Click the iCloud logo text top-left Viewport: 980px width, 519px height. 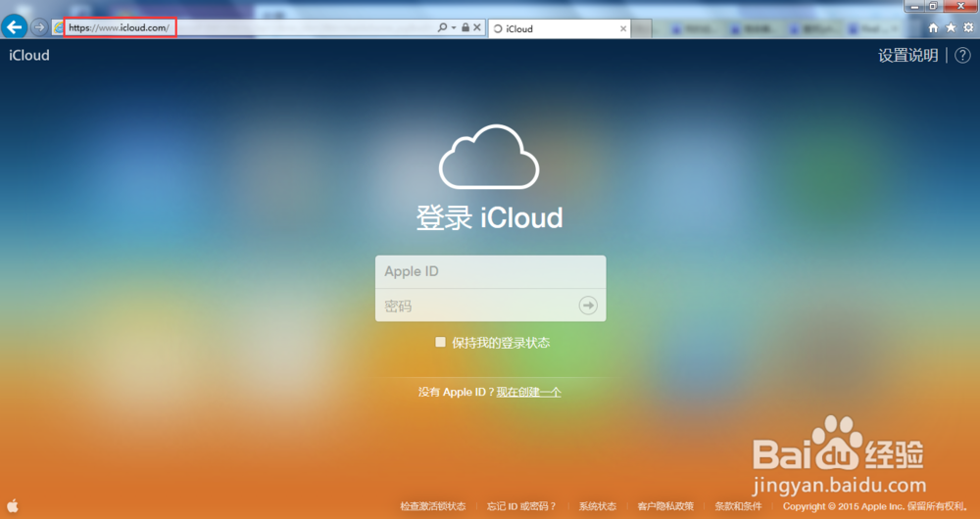[29, 55]
